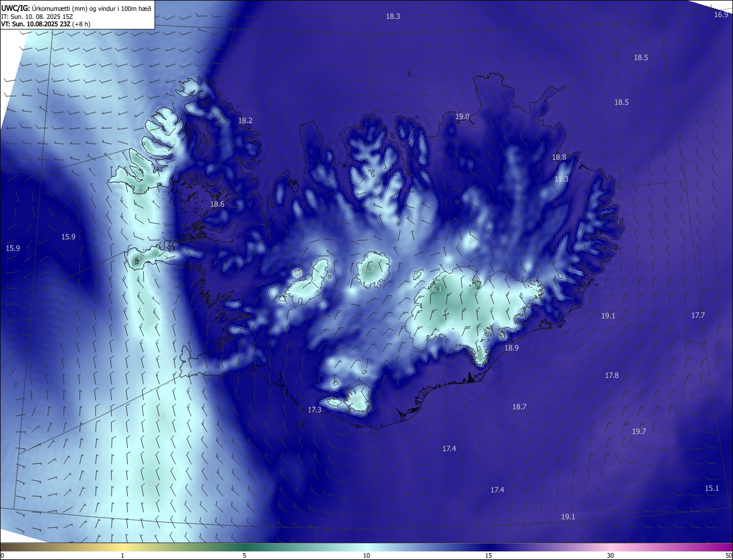
Task: Click the value 18.8 on the map
Action: [x=559, y=157]
